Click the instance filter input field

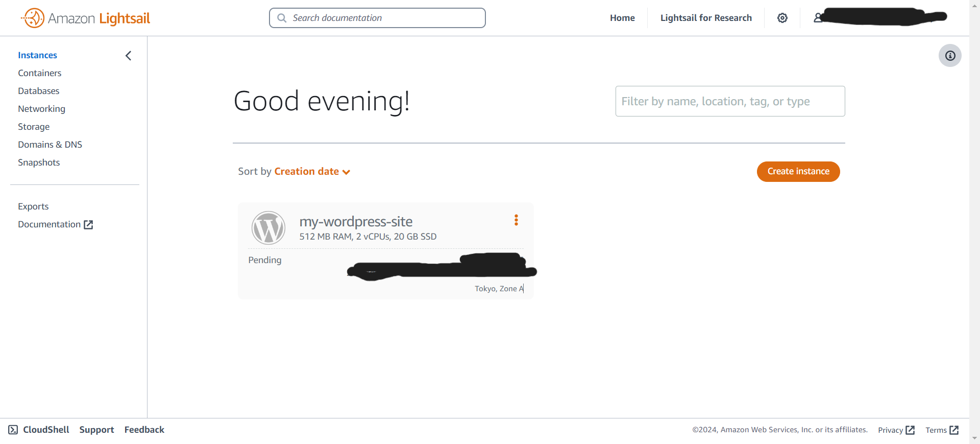[730, 101]
